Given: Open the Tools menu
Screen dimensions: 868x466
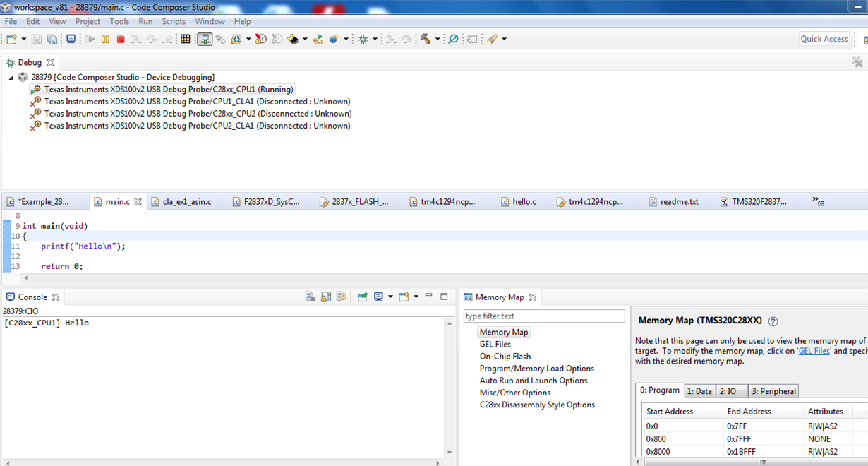Looking at the screenshot, I should 119,22.
